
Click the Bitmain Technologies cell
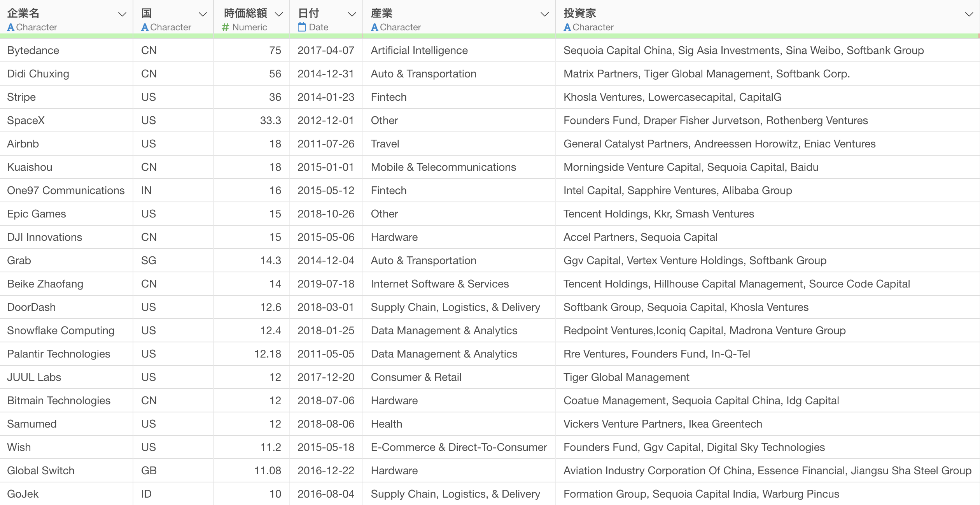click(66, 401)
